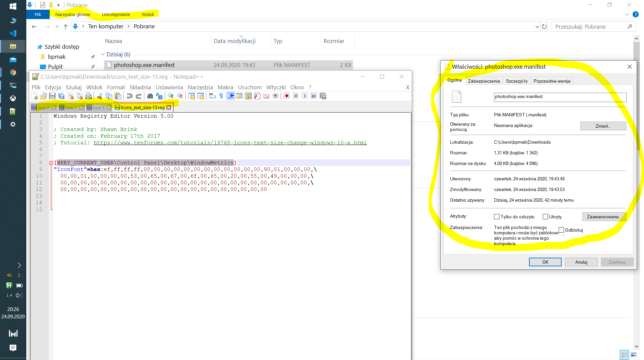The width and height of the screenshot is (644, 360).
Task: Click the 'Zmień...' button
Action: click(x=603, y=126)
